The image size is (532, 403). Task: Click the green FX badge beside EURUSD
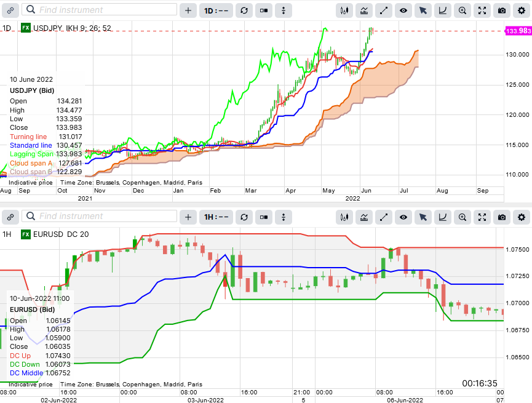tap(26, 234)
